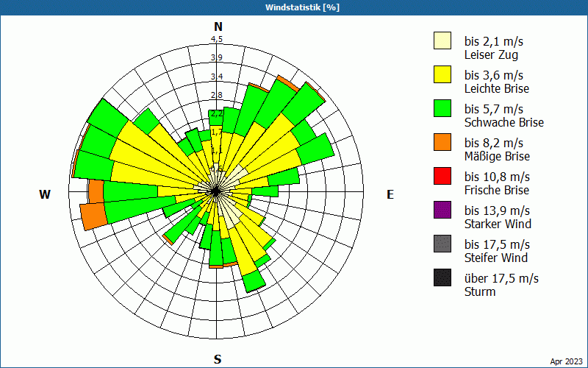Viewport: 588px width, 368px height.
Task: Click the purple 'bis 13,9 m/s' legend swatch
Action: point(442,210)
